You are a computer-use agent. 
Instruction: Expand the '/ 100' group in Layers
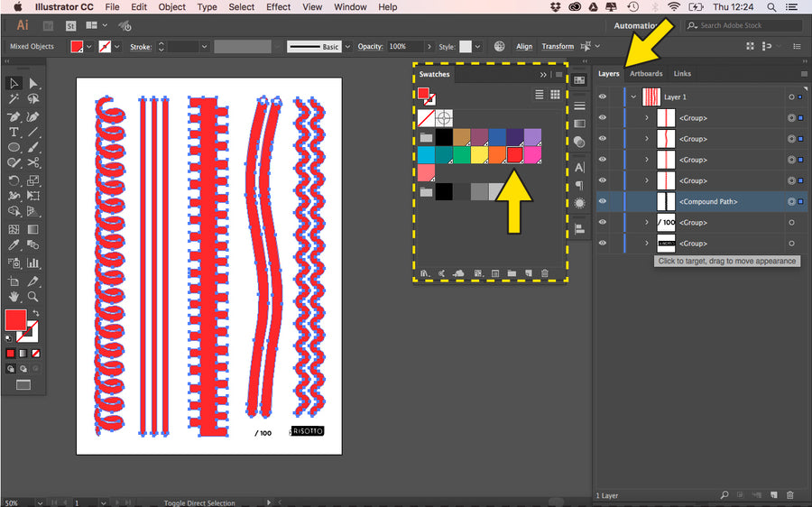[x=646, y=222]
